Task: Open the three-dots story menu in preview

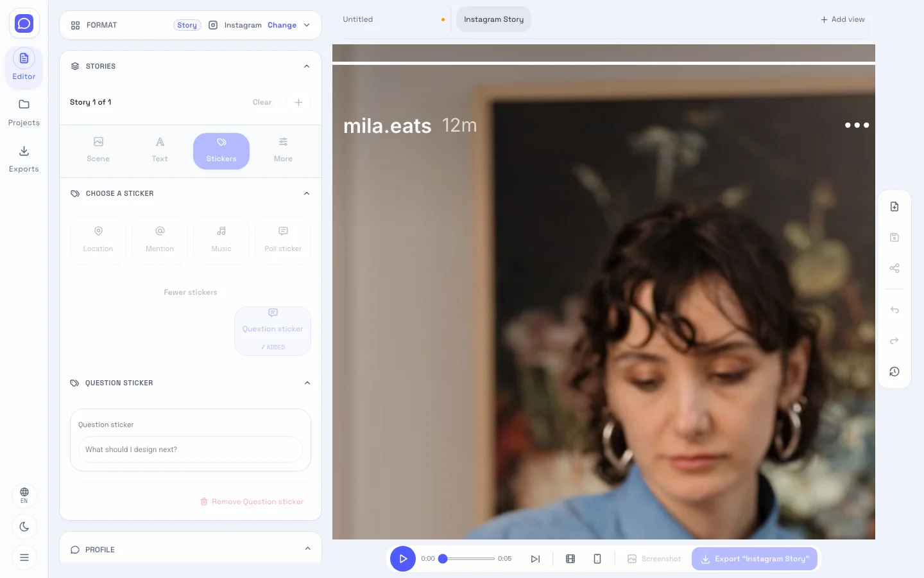Action: tap(857, 125)
